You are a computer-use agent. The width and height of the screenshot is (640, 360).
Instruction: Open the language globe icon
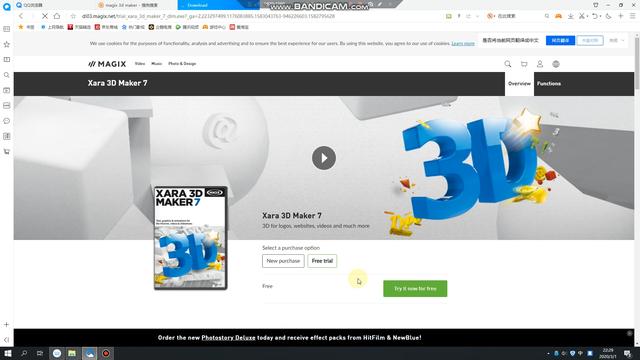click(x=556, y=64)
